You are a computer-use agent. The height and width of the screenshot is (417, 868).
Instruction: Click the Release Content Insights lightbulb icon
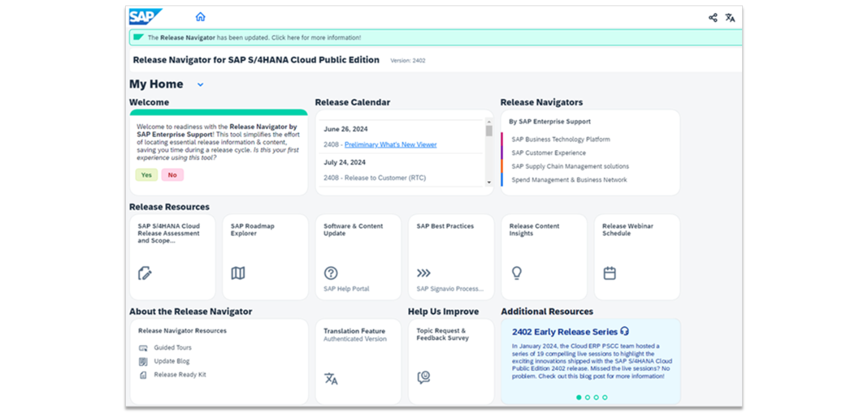pos(516,273)
